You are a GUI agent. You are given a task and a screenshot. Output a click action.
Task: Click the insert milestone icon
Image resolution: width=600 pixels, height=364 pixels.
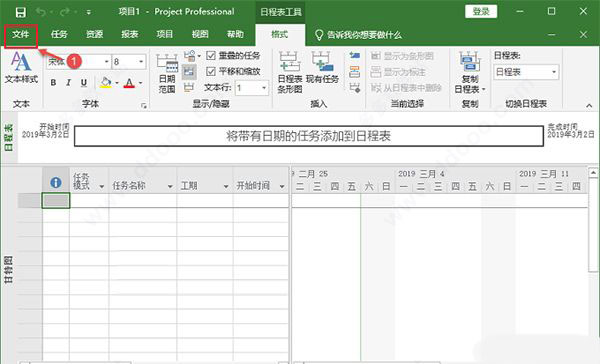[x=355, y=88]
